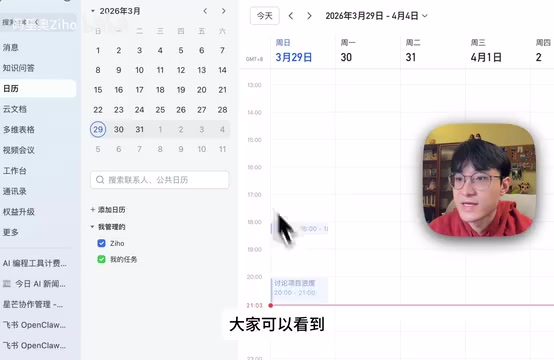Open 知识问答 in the sidebar
The height and width of the screenshot is (360, 554).
(x=18, y=68)
